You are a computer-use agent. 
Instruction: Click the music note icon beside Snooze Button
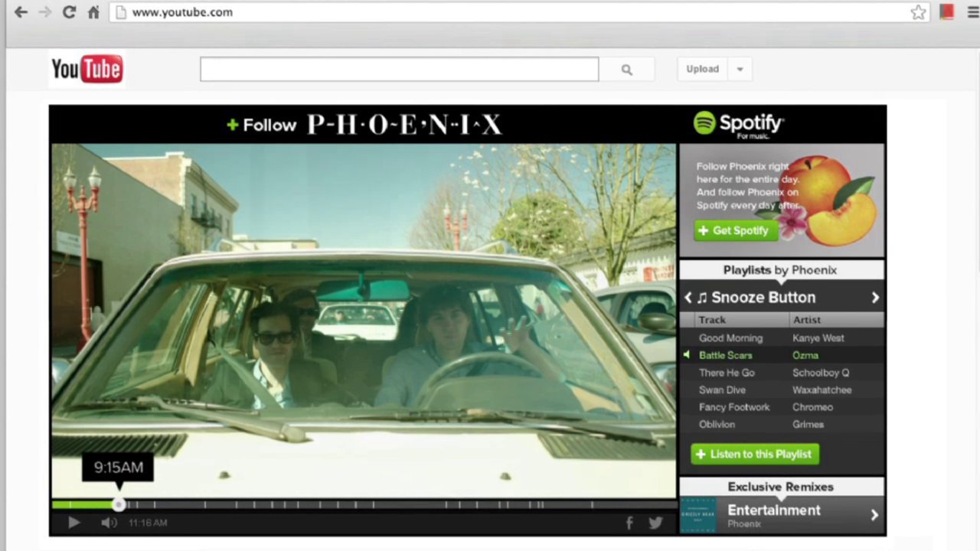tap(701, 298)
